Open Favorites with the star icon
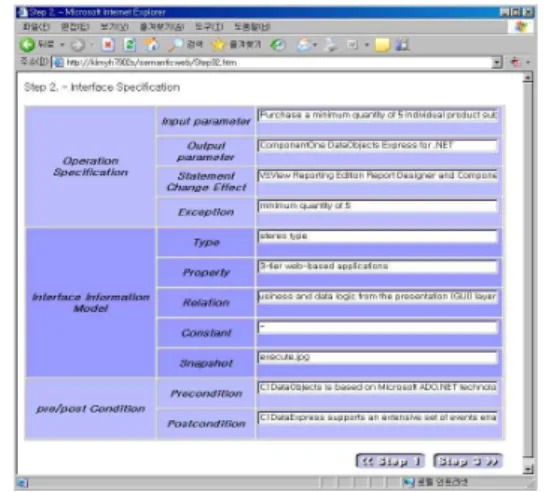The height and width of the screenshot is (492, 545). [218, 44]
